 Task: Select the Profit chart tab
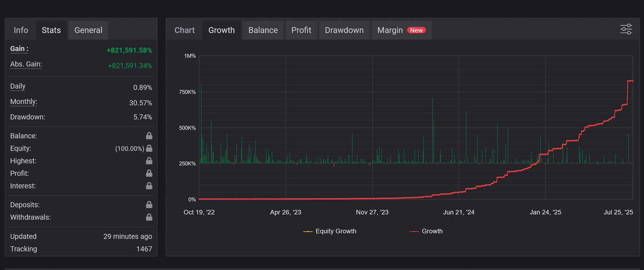(301, 30)
